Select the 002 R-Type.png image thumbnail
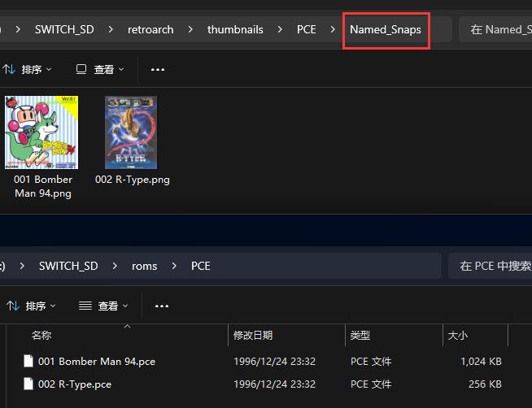 (132, 132)
